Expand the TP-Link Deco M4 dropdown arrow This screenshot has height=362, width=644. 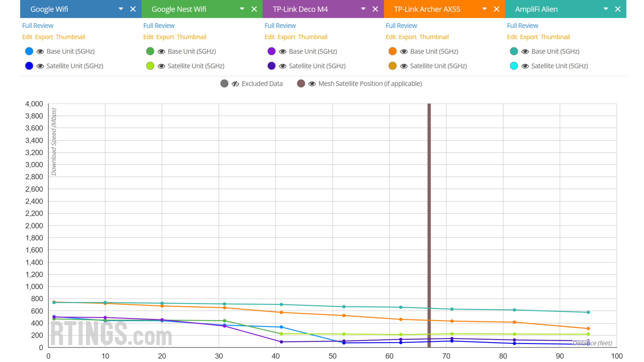tap(363, 9)
